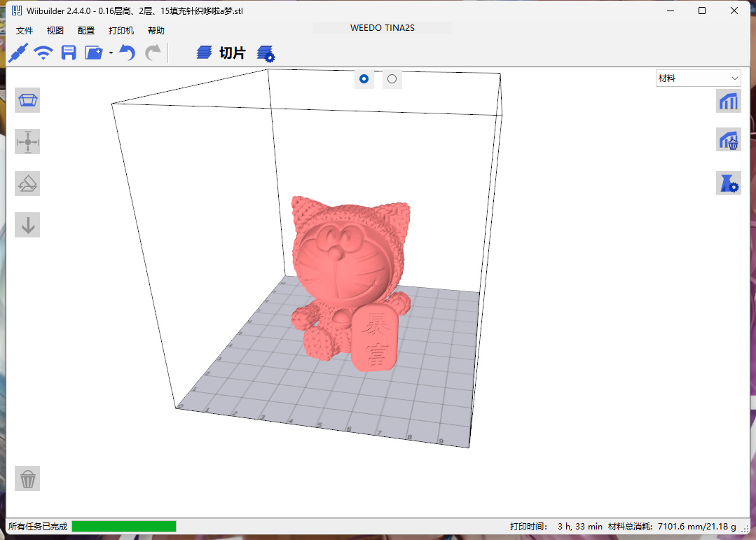The height and width of the screenshot is (540, 756).
Task: Click the material usage 7101.6 mm/21.18 g
Action: [696, 527]
